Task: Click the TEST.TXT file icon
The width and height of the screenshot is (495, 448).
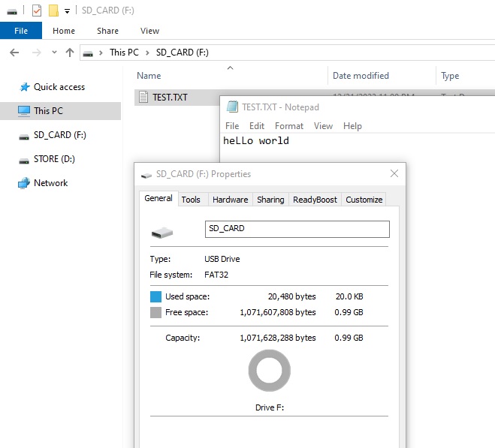Action: (143, 97)
